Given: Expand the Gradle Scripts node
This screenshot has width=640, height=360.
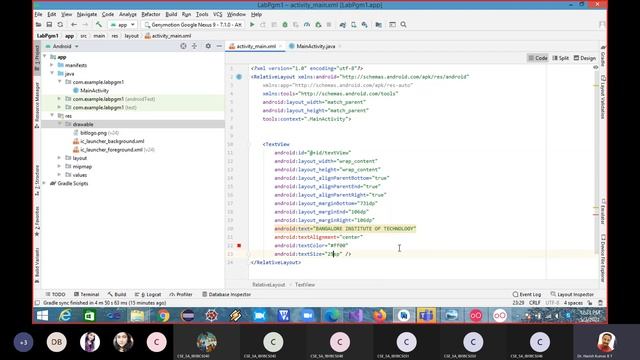Looking at the screenshot, I should pos(45,183).
